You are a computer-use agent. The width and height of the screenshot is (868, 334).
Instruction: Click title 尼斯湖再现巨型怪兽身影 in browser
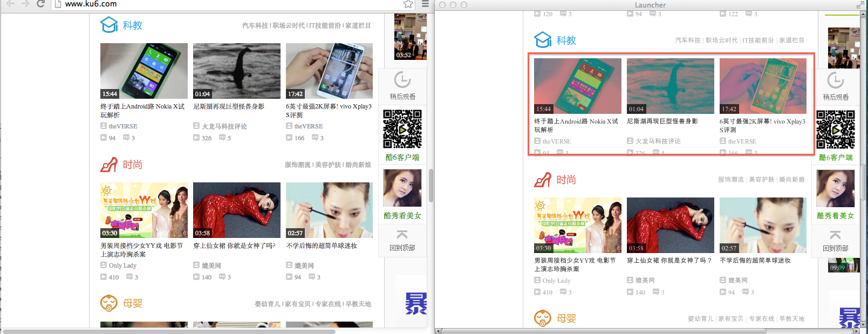[x=229, y=106]
